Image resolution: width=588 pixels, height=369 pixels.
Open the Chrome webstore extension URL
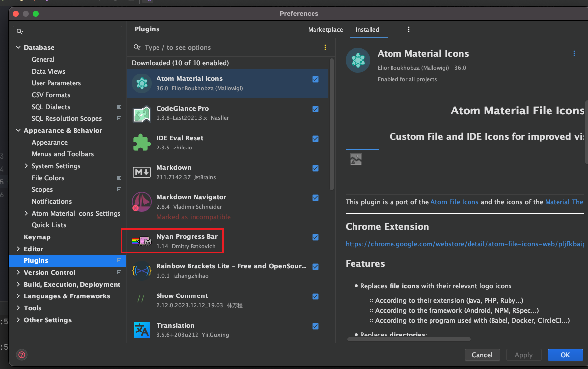[464, 244]
